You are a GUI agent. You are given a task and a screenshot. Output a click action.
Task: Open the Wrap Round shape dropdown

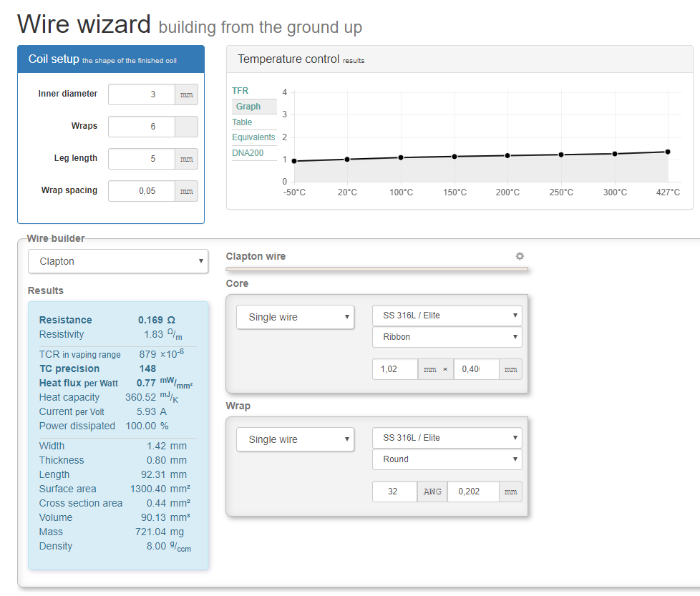pos(447,459)
